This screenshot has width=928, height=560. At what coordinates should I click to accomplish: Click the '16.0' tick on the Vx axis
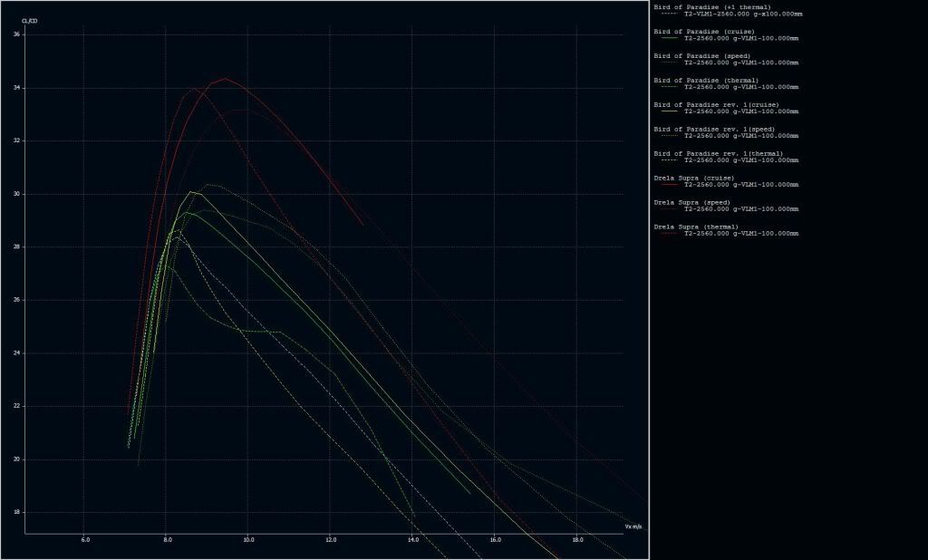(496, 540)
